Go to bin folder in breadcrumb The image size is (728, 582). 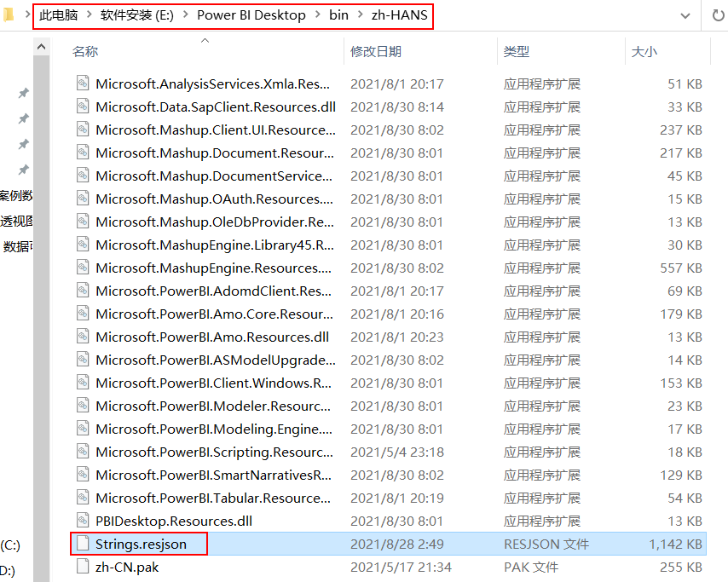tap(338, 14)
